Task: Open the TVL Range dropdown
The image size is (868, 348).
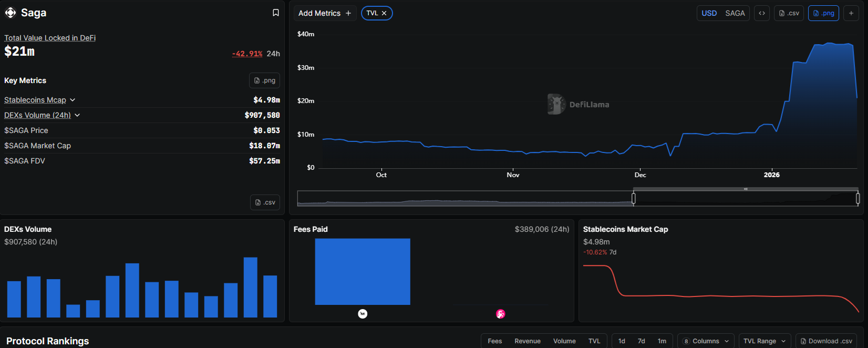Action: point(764,341)
